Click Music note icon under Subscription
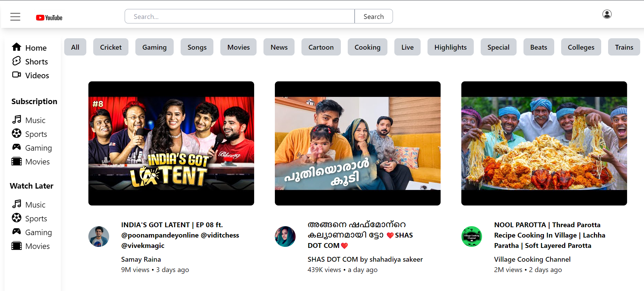Viewport: 644px width, 291px height. tap(17, 119)
